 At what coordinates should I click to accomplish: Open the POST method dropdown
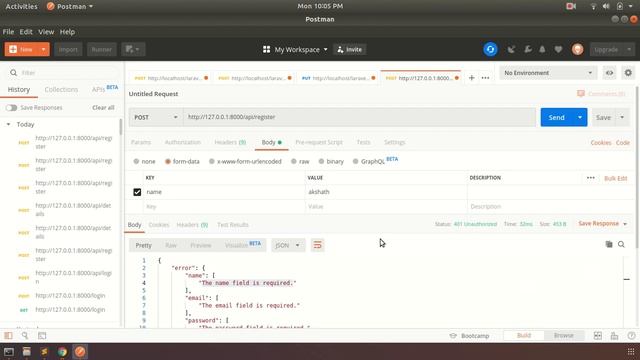click(x=156, y=117)
